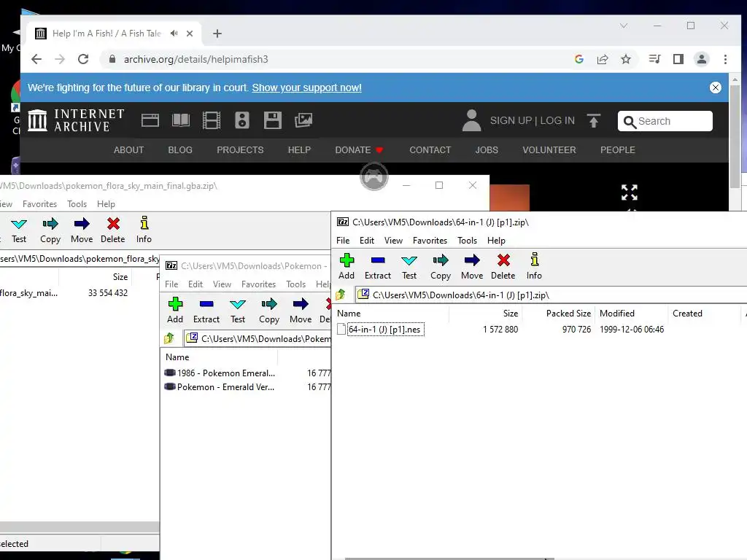Click SIGN UP | LOG IN link

[532, 120]
